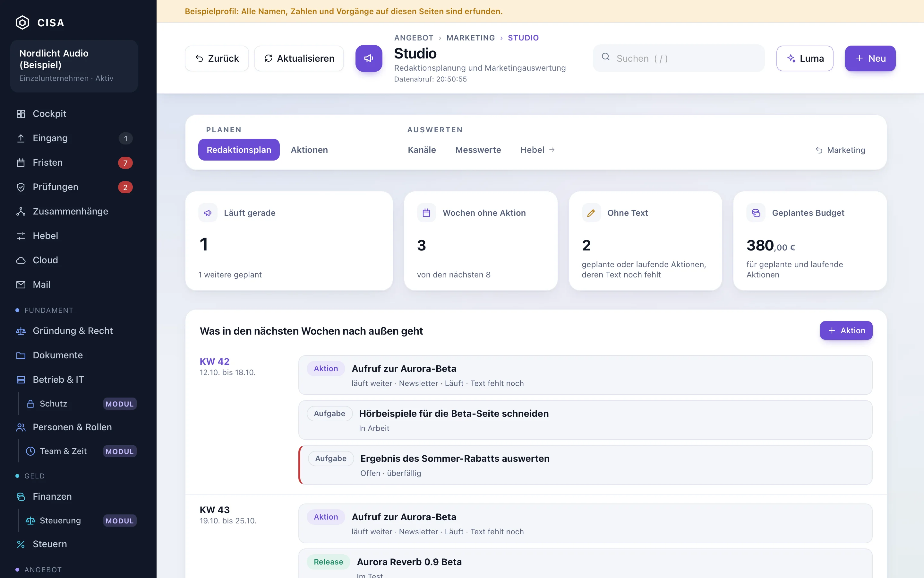Screen dimensions: 924x578
Task: Click the purple Studio megaphone icon
Action: click(x=369, y=58)
